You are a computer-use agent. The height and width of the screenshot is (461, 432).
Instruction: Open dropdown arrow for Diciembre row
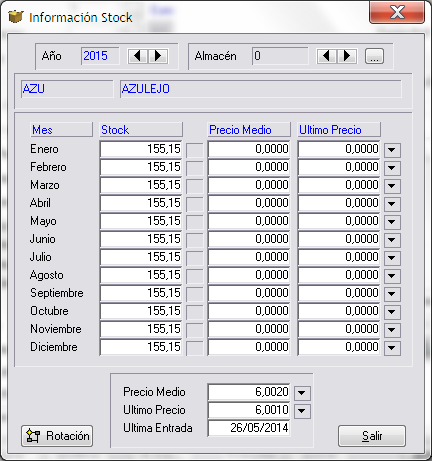392,348
